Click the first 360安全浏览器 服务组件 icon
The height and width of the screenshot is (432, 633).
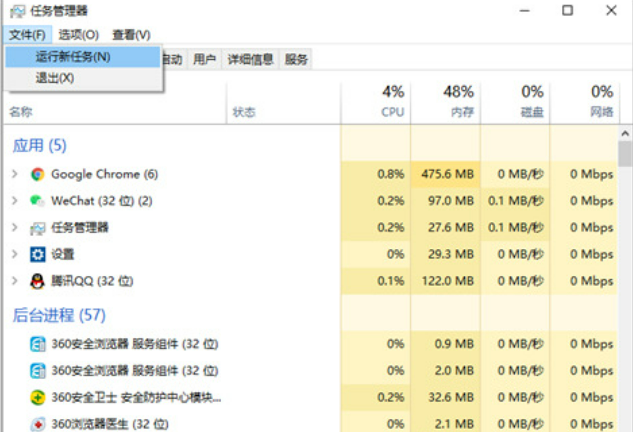pos(38,344)
